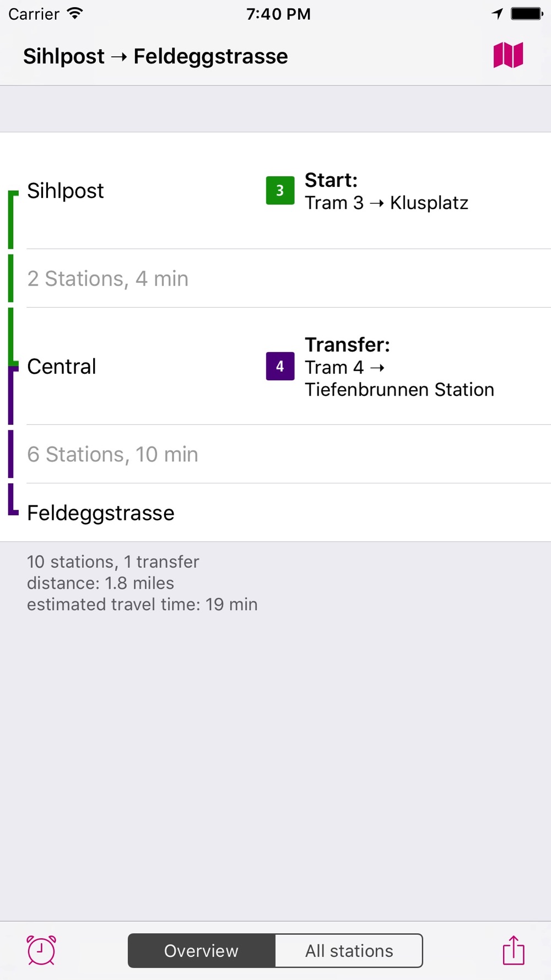
Task: Expand the 2 Stations, 4 min row
Action: 275,278
